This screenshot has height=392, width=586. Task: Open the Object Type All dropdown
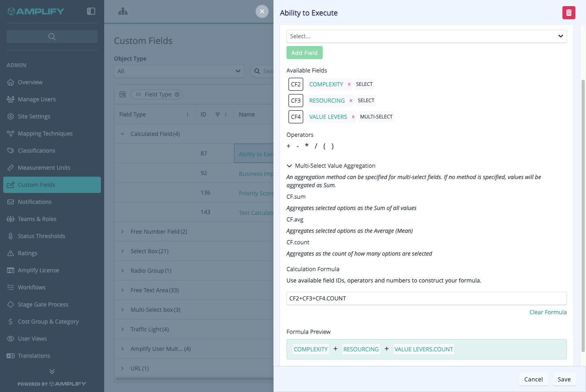(179, 71)
